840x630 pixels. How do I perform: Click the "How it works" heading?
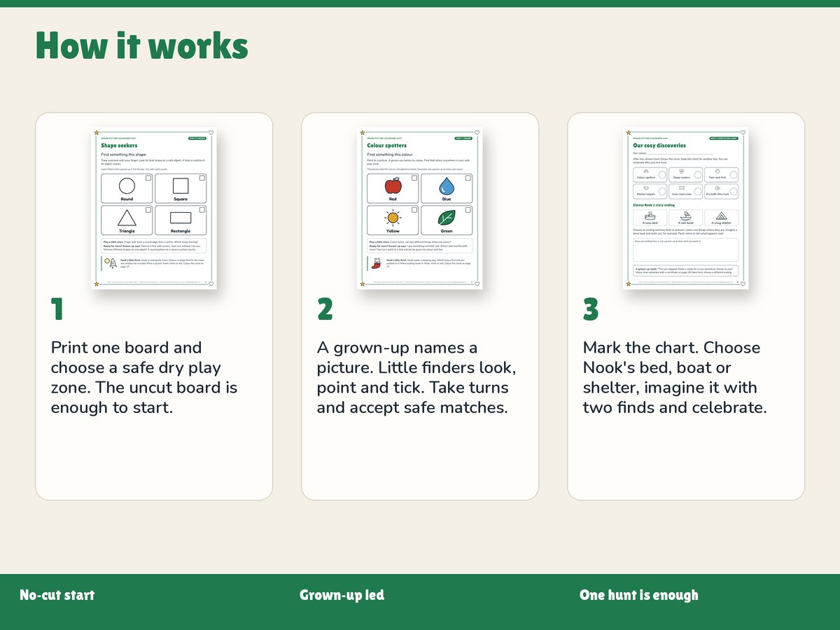(142, 46)
